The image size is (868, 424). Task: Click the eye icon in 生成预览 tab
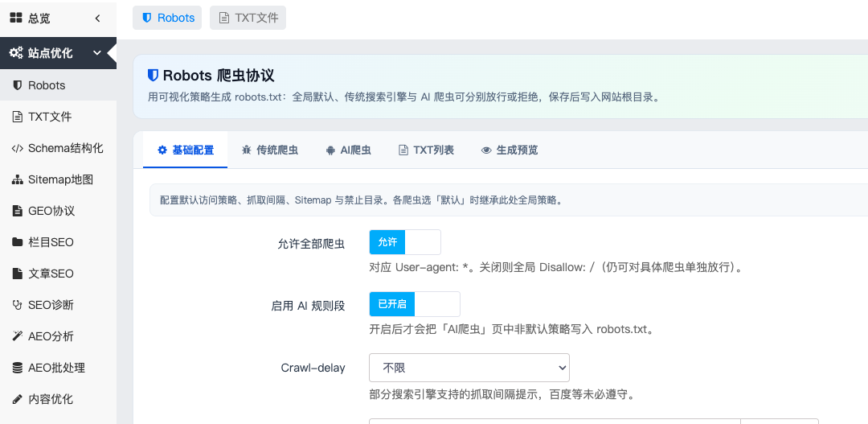(x=486, y=150)
